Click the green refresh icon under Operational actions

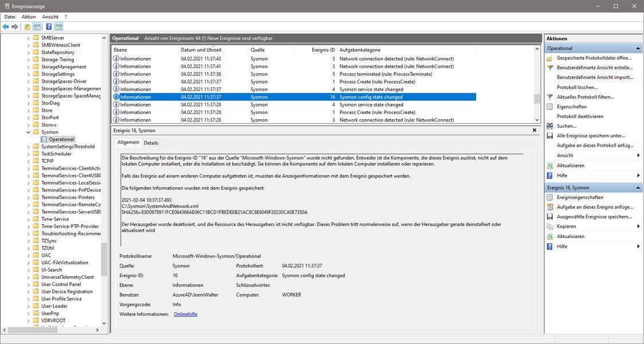click(x=550, y=165)
